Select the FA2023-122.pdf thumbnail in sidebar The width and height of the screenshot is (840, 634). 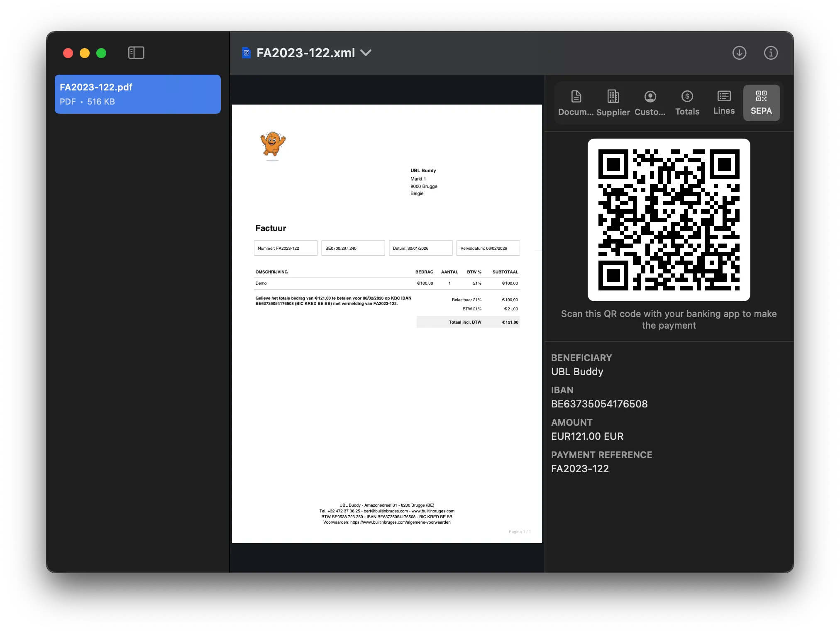(x=137, y=94)
